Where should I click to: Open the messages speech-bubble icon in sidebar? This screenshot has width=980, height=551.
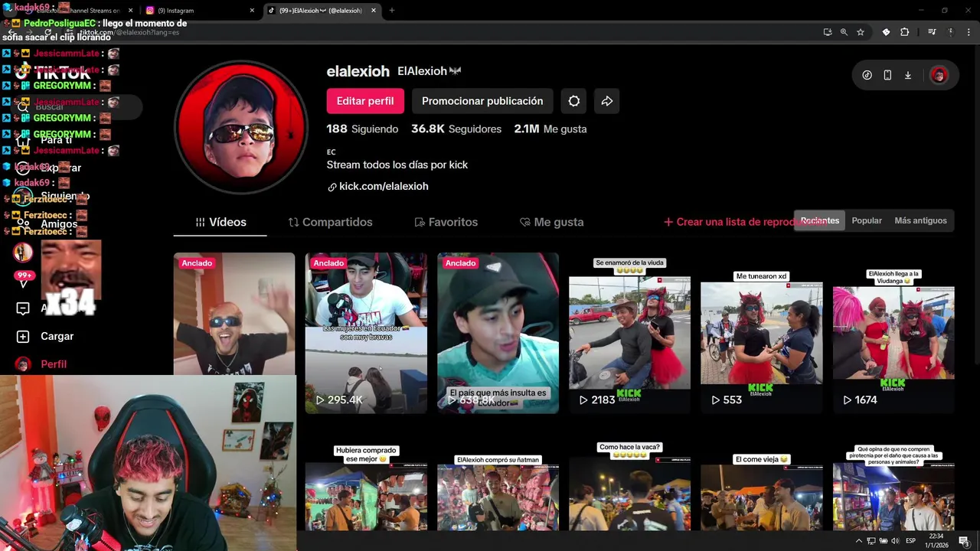point(23,308)
